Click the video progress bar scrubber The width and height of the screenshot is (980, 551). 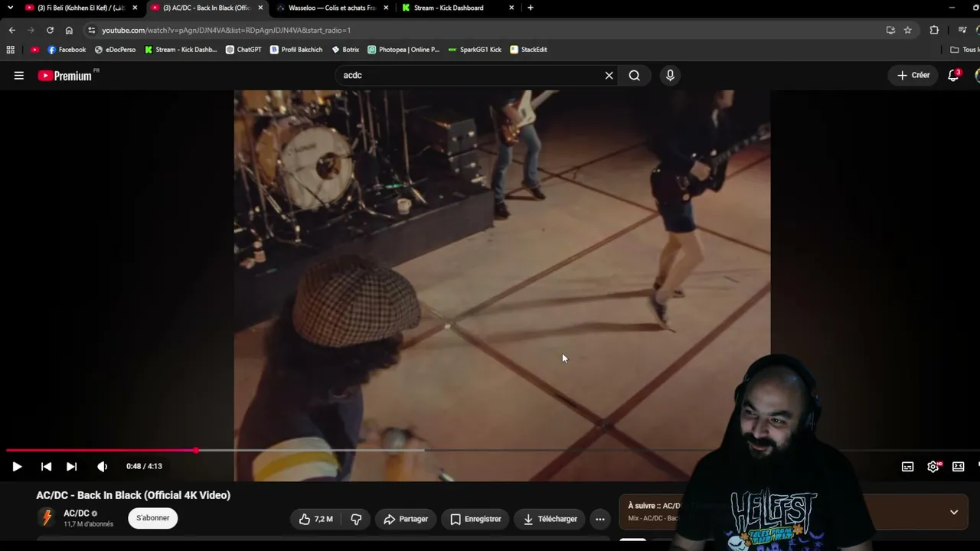[x=196, y=450]
